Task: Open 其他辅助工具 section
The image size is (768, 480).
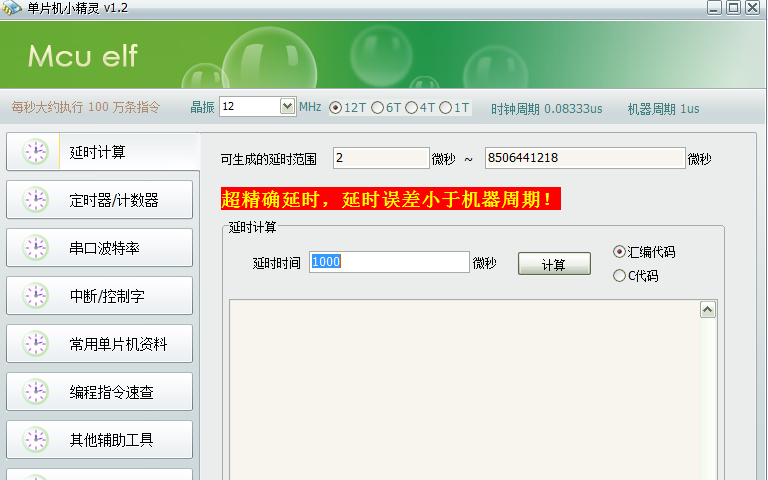Action: [99, 439]
